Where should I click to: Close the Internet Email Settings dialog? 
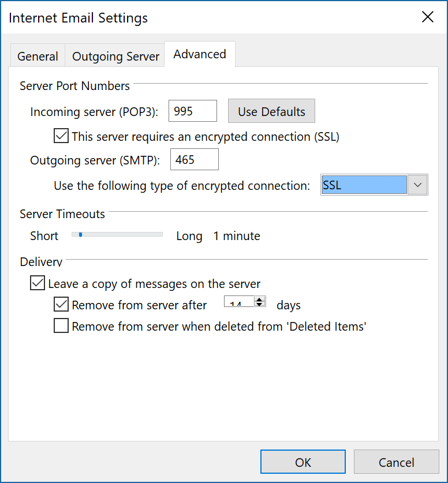(x=427, y=17)
